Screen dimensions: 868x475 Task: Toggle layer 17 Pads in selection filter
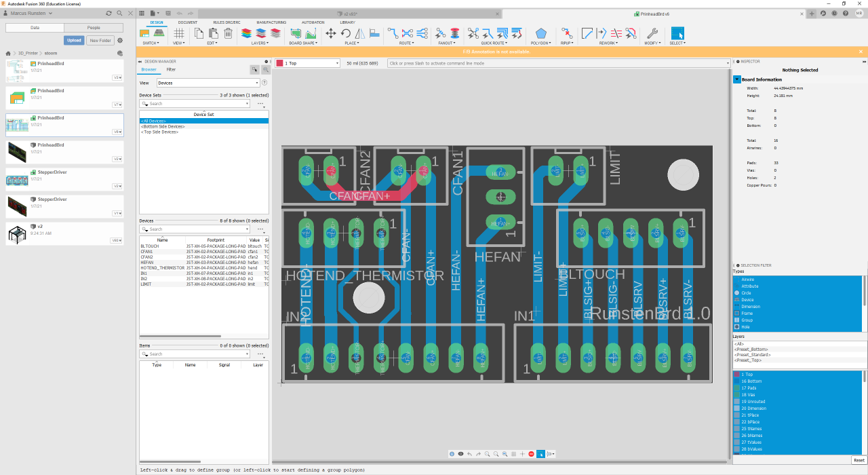tap(797, 387)
